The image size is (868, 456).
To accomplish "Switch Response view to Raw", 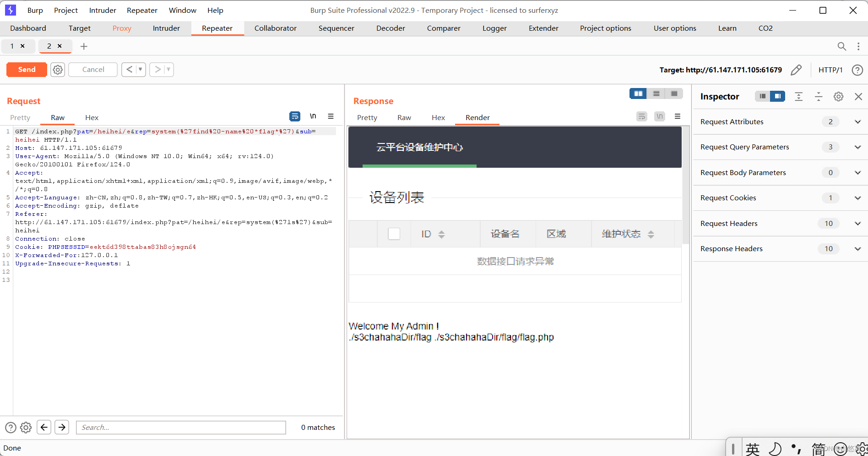I will [x=404, y=117].
